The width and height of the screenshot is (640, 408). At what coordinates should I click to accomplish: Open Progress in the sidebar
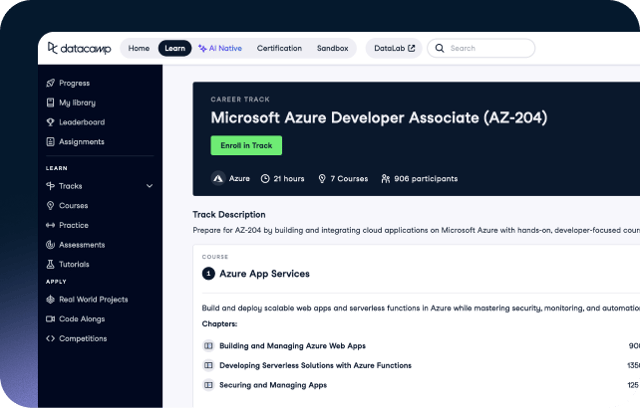[74, 83]
